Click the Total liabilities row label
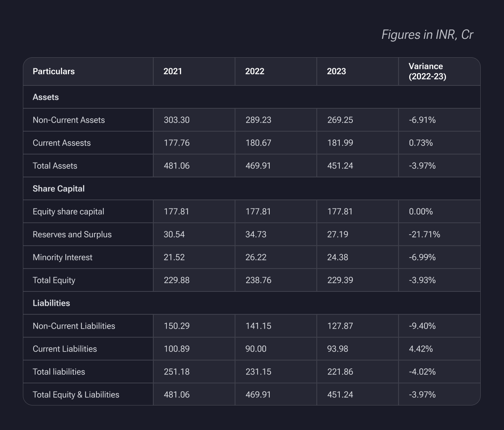Viewport: 504px width, 430px height. pos(59,372)
